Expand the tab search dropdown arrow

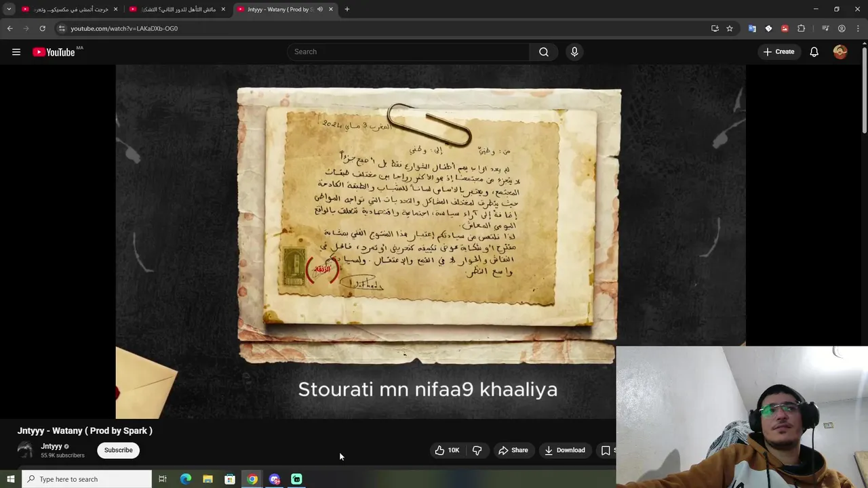(9, 9)
